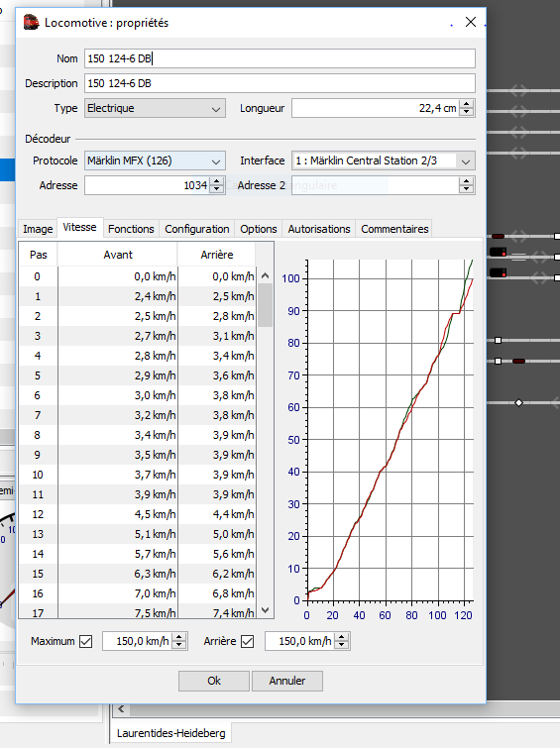Viewport: 560px width, 748px height.
Task: Click the Arrière column header
Action: click(x=217, y=255)
